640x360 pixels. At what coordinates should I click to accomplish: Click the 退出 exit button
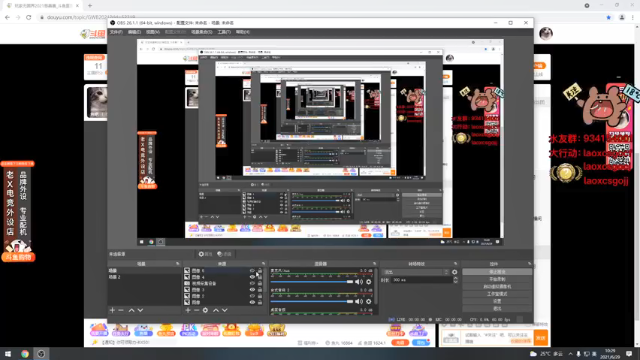pos(497,309)
